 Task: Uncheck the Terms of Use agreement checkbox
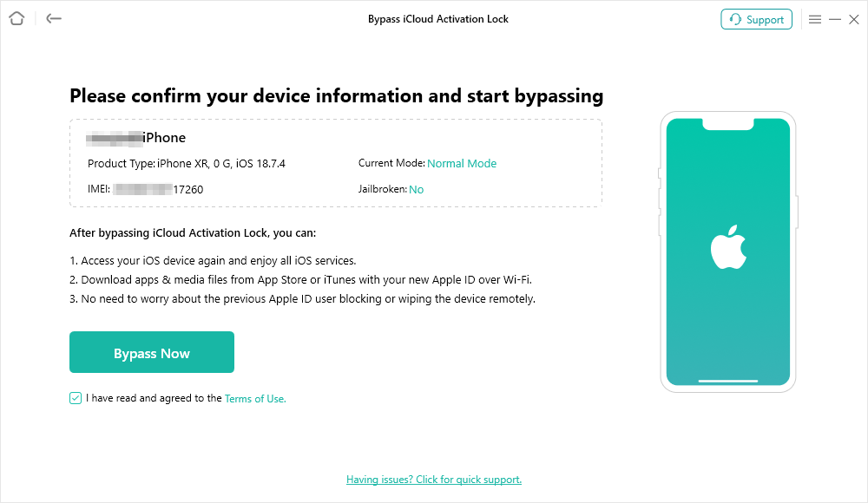[76, 398]
